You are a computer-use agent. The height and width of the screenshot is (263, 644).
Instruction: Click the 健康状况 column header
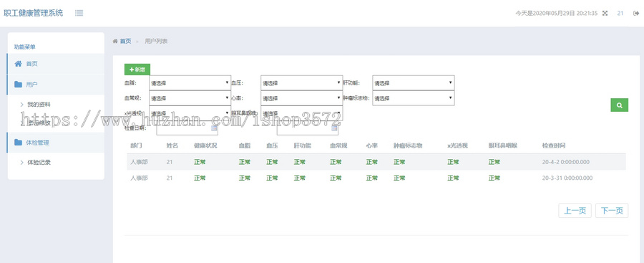click(206, 145)
